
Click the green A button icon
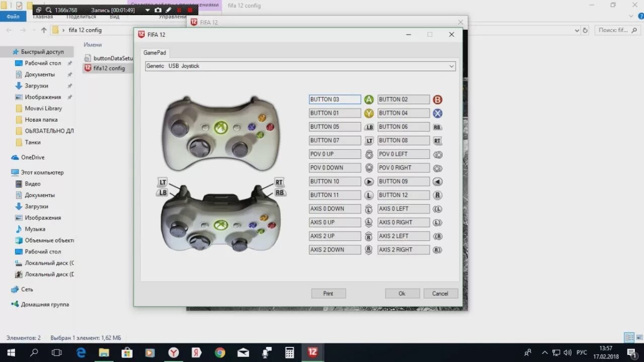click(x=369, y=100)
